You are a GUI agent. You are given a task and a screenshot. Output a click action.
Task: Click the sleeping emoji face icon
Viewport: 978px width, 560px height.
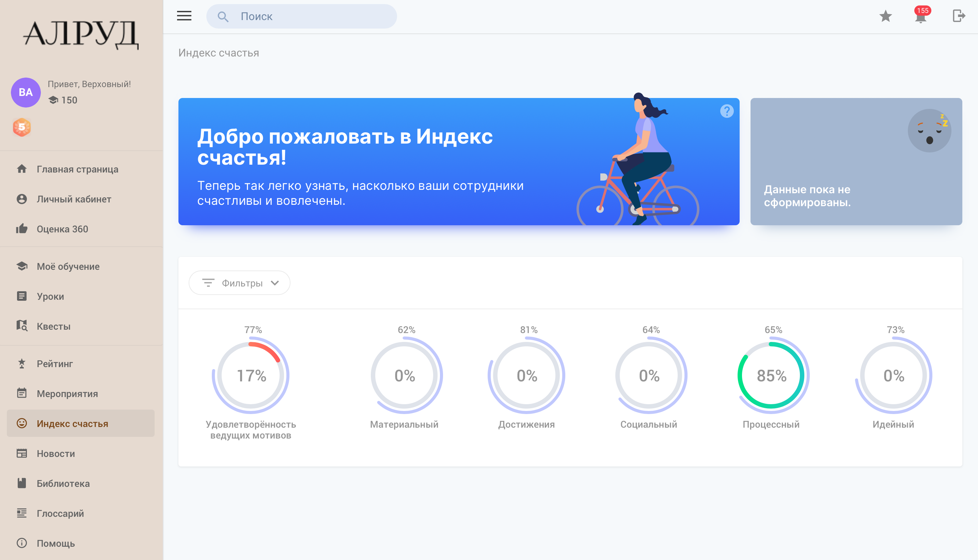click(929, 131)
